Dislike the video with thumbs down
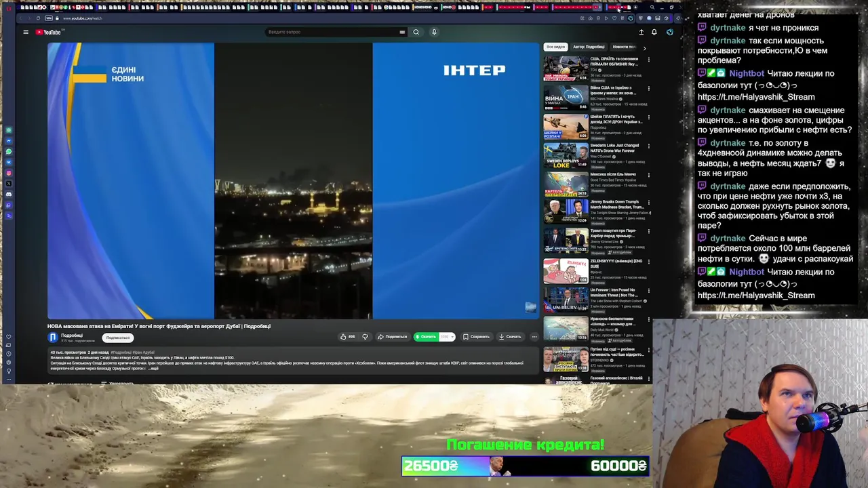Screen dimensions: 868x488 coord(365,337)
